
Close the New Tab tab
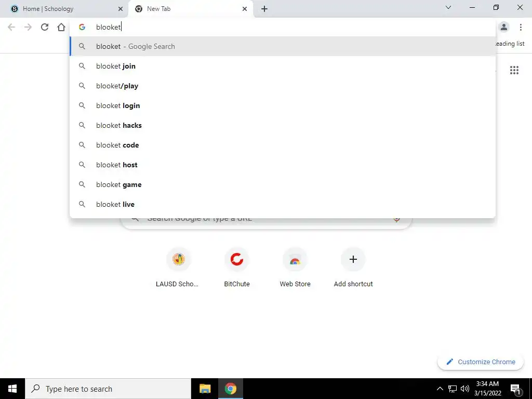(245, 9)
